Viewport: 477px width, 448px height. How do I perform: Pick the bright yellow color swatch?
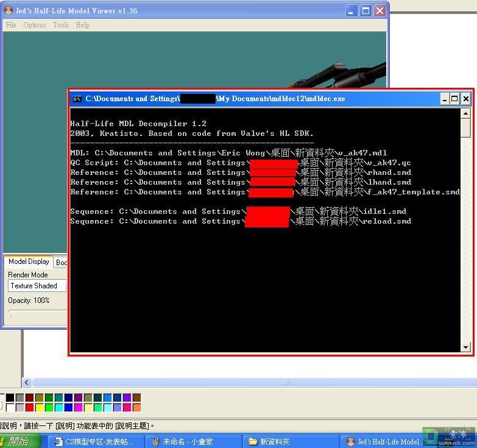tap(39, 407)
